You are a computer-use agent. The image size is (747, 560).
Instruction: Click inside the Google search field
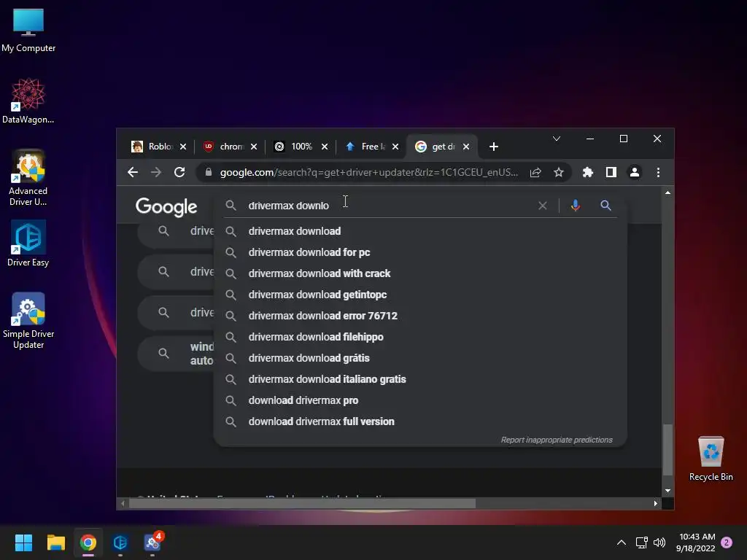[388, 206]
